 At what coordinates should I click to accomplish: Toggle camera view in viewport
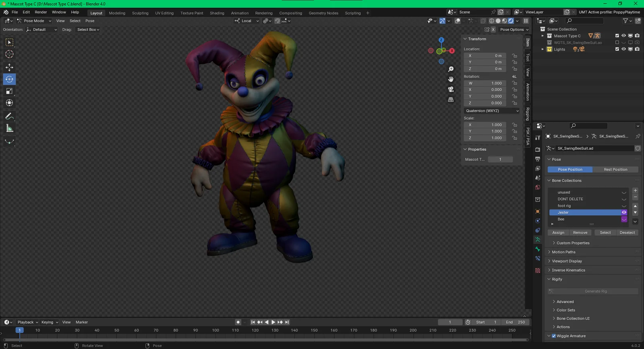point(451,89)
